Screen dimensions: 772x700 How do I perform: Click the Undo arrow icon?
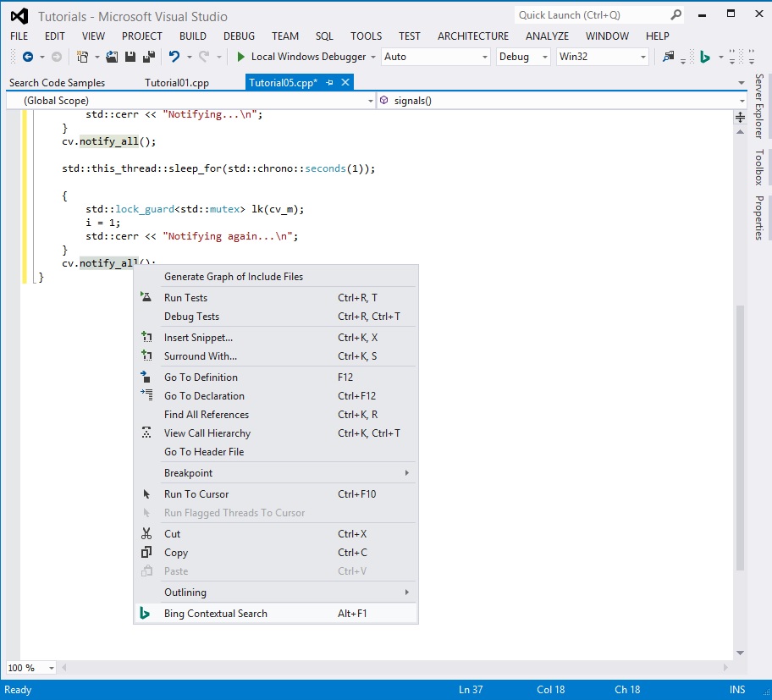pos(174,57)
